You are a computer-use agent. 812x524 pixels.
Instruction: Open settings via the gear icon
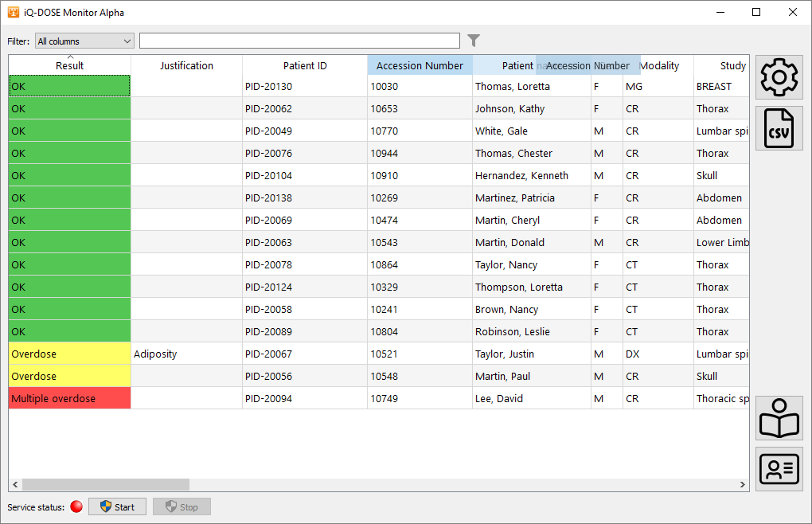779,77
